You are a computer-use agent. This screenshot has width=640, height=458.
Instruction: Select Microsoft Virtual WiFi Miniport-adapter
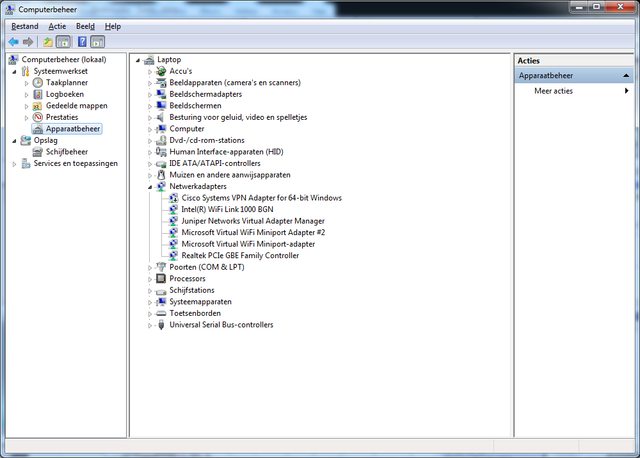[x=248, y=244]
